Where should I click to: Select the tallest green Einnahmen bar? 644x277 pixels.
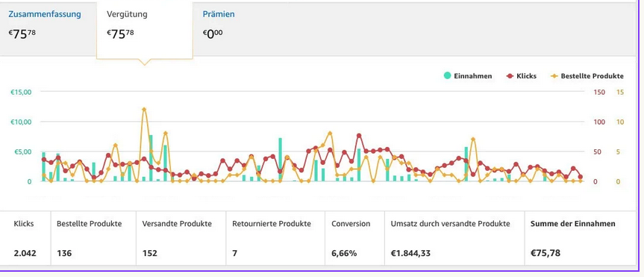[151, 158]
